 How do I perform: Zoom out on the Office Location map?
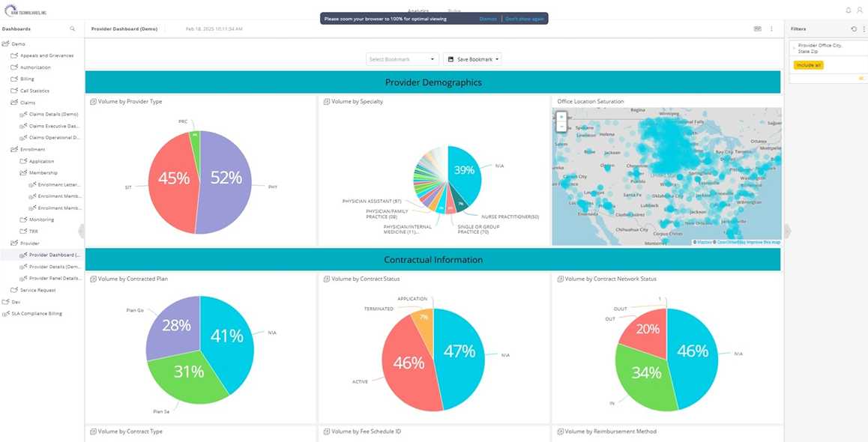click(x=561, y=127)
